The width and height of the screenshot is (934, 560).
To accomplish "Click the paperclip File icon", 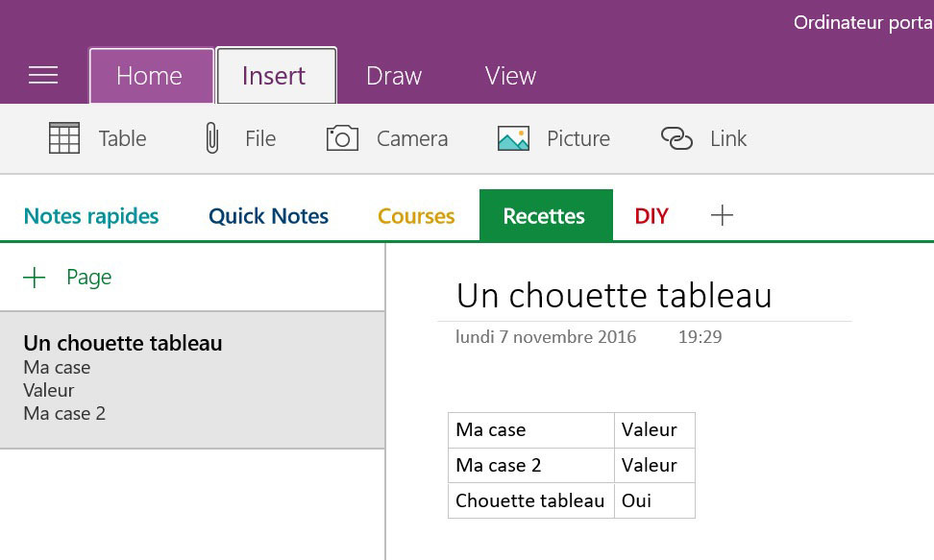I will coord(212,138).
